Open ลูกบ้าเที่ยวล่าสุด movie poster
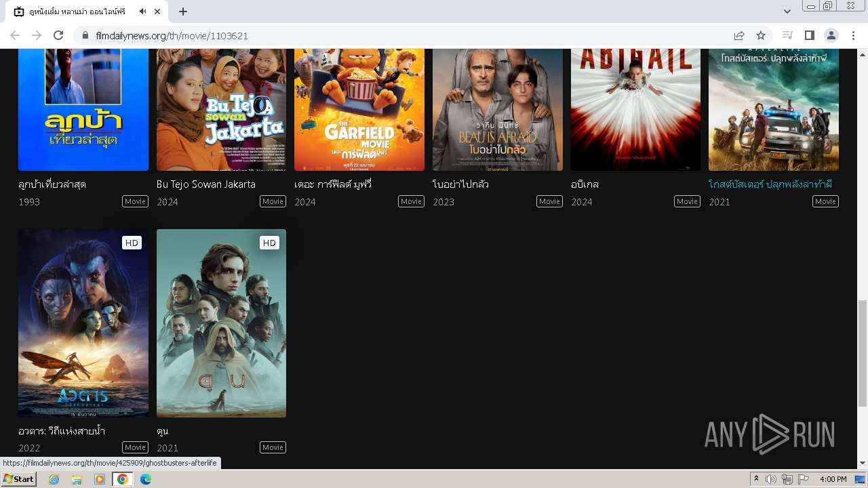The image size is (868, 488). pyautogui.click(x=83, y=110)
